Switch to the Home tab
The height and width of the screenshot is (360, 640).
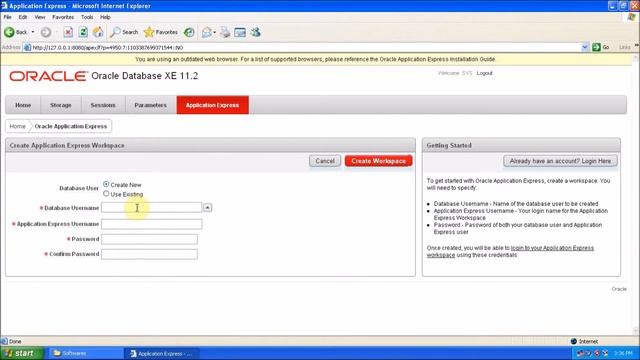point(23,105)
